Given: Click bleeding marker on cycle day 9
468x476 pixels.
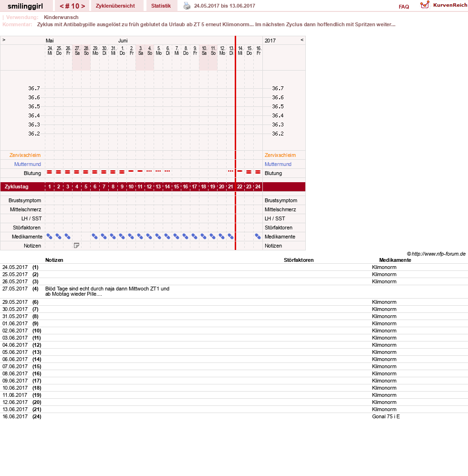Looking at the screenshot, I should pos(122,172).
